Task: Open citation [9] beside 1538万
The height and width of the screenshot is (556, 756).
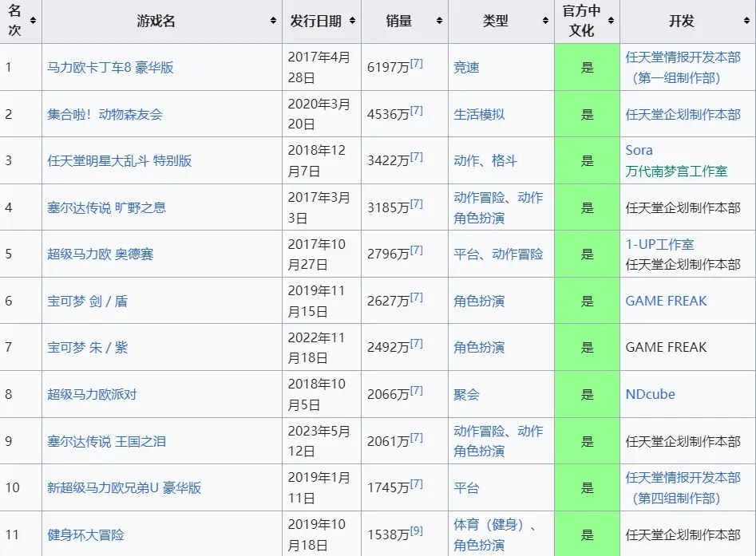Action: pyautogui.click(x=417, y=529)
